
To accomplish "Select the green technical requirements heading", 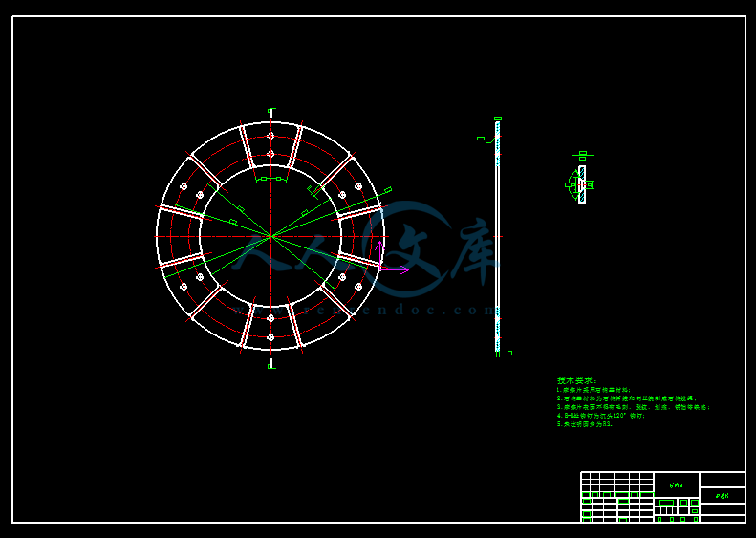I will (577, 380).
